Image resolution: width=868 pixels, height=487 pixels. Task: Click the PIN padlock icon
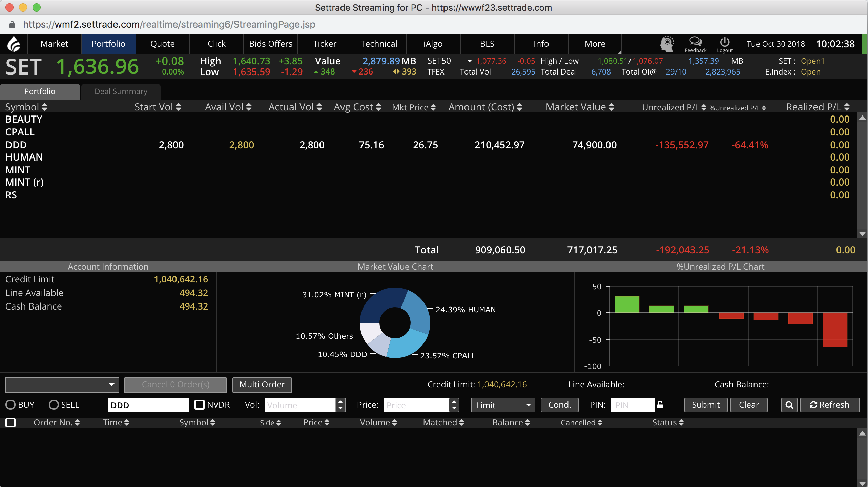coord(660,405)
